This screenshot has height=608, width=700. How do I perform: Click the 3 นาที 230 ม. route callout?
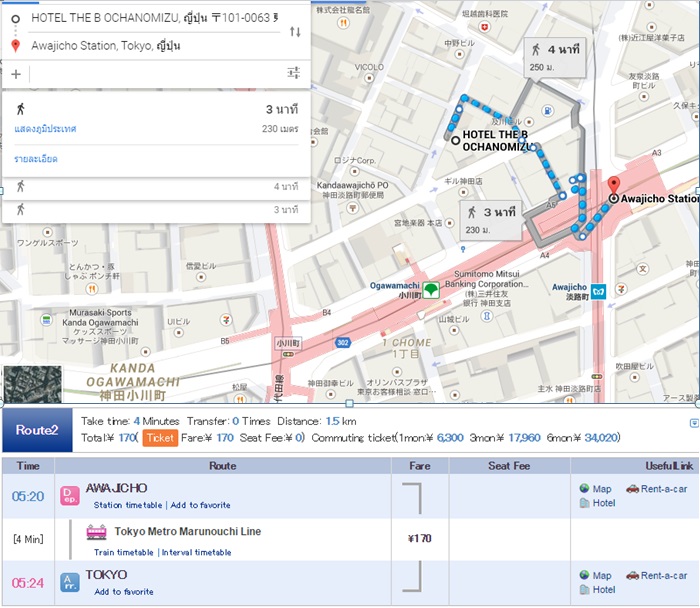coord(491,220)
